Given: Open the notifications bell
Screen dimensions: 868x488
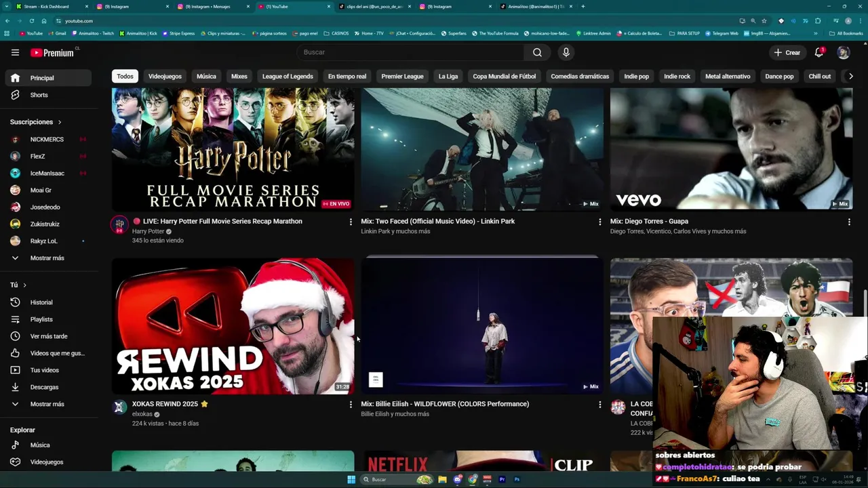Looking at the screenshot, I should point(819,52).
